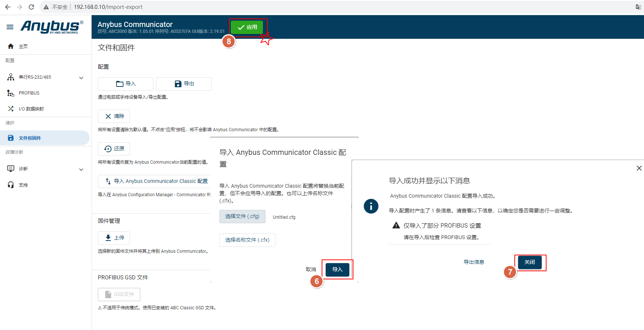644x330 pixels.
Task: Click the disabled GSD文件 button
Action: (119, 295)
